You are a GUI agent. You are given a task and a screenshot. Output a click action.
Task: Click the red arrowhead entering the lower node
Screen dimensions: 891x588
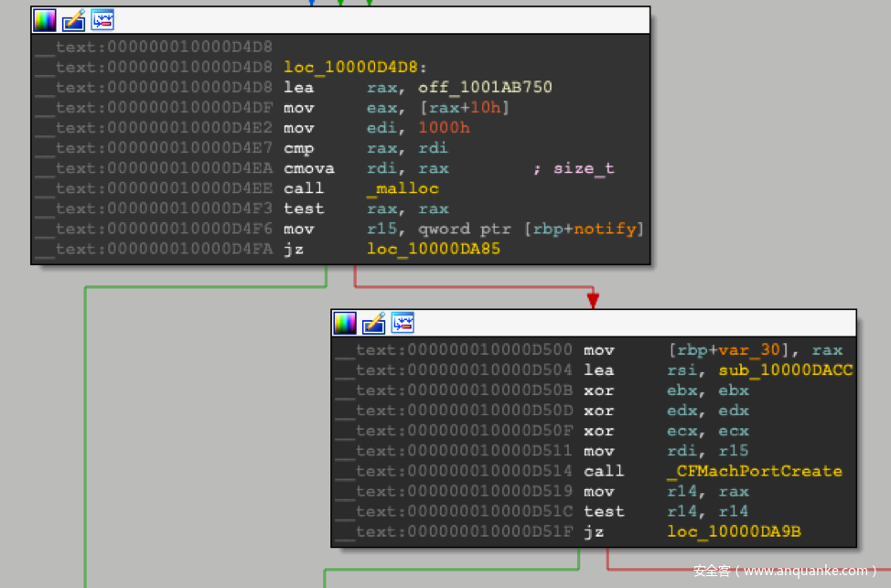coord(593,300)
